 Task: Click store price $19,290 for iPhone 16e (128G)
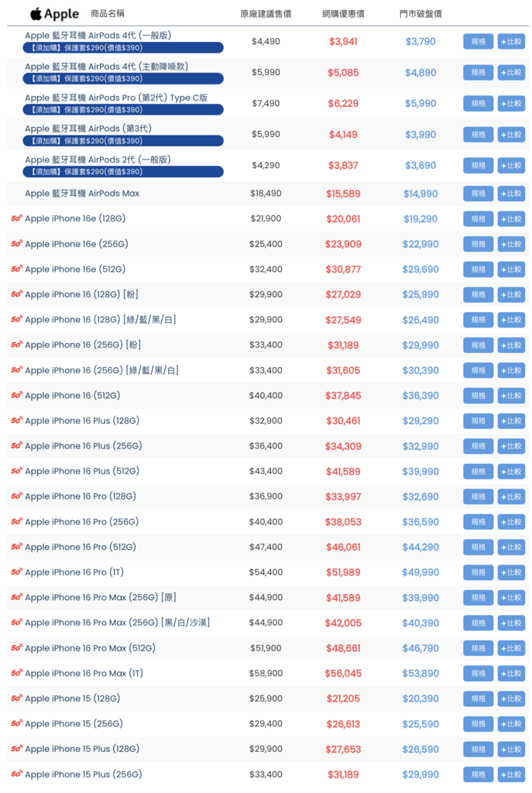420,219
